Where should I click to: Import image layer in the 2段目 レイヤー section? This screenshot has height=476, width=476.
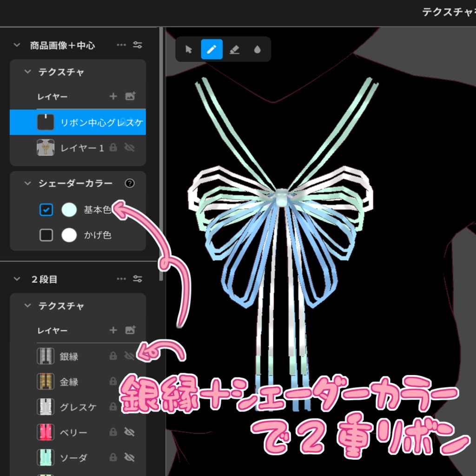(131, 330)
